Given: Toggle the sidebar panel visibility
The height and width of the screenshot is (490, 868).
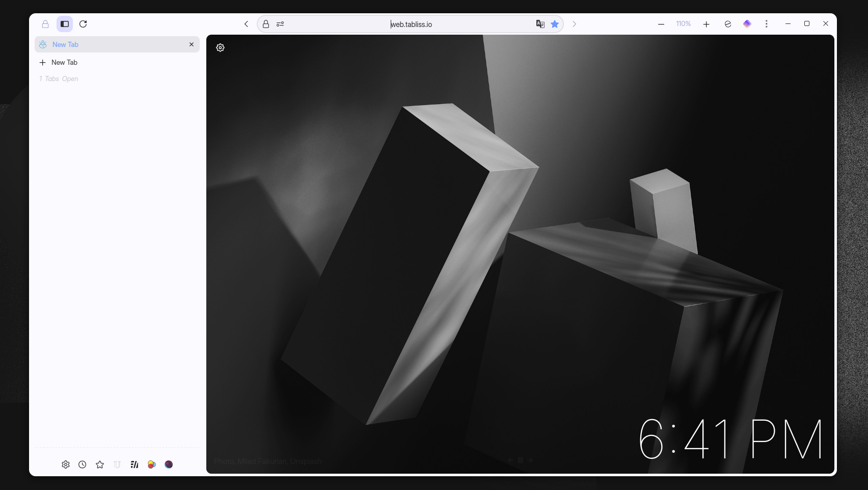Looking at the screenshot, I should [x=65, y=24].
